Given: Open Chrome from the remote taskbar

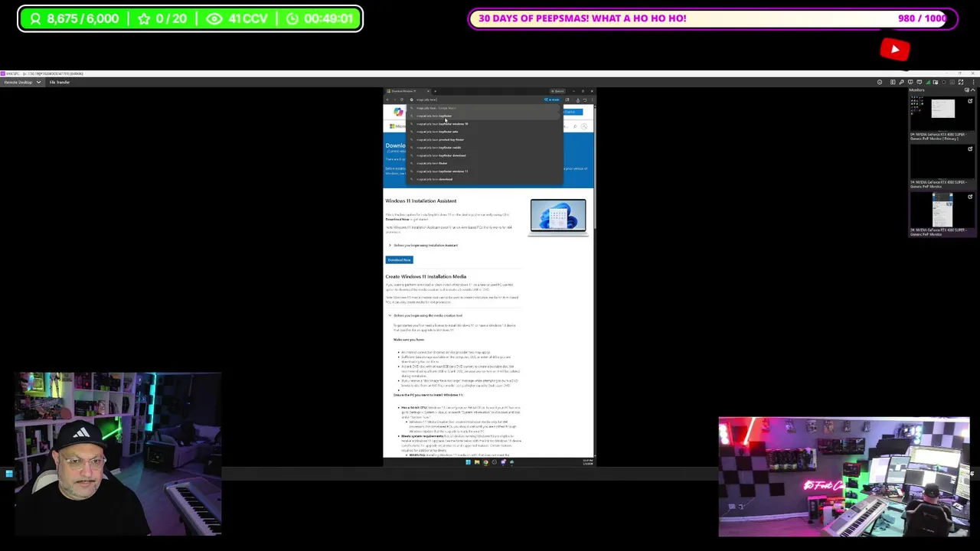Looking at the screenshot, I should [x=485, y=462].
